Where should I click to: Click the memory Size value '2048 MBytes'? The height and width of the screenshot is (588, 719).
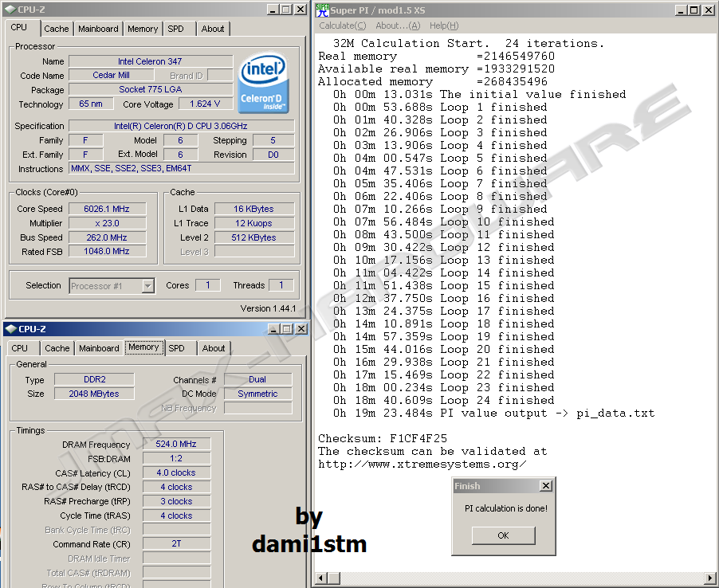point(95,394)
